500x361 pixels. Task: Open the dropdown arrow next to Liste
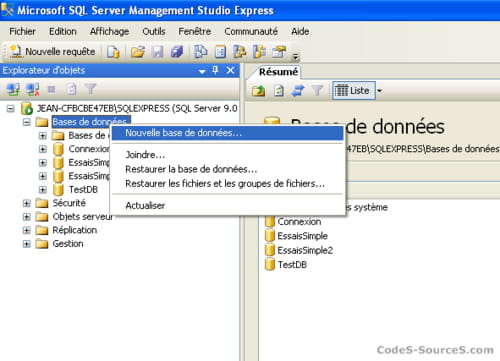(379, 91)
